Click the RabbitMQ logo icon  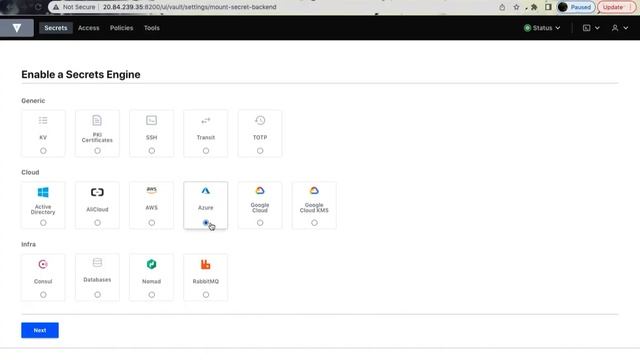pyautogui.click(x=206, y=264)
